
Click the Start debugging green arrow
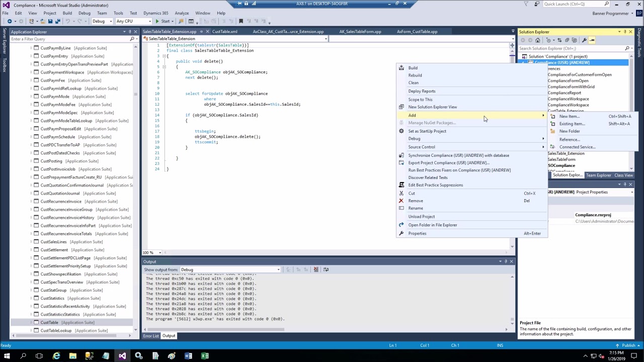coord(157,21)
